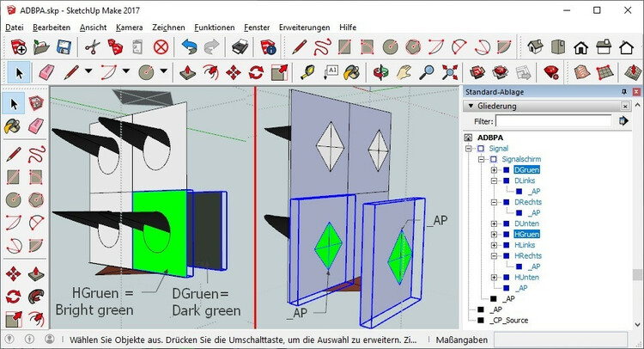Click the outliner scrollbar down arrow

(636, 324)
